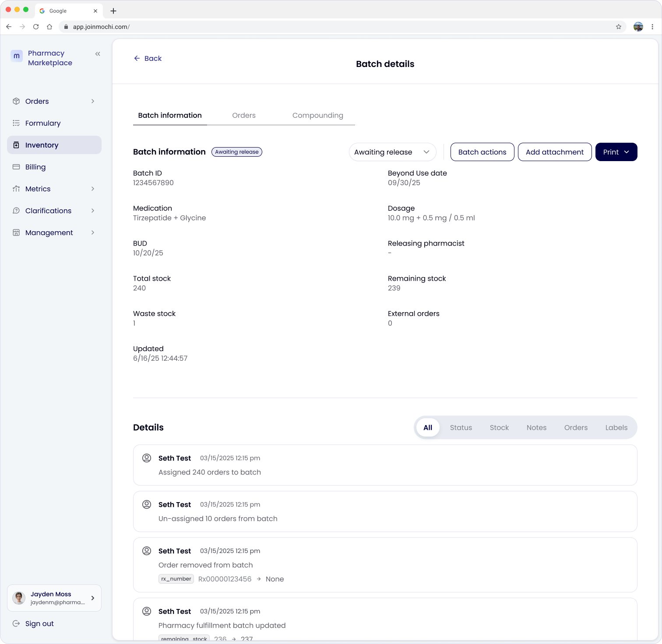
Task: Click the Updated timestamp 6/16/25 12:44:57
Action: (160, 358)
